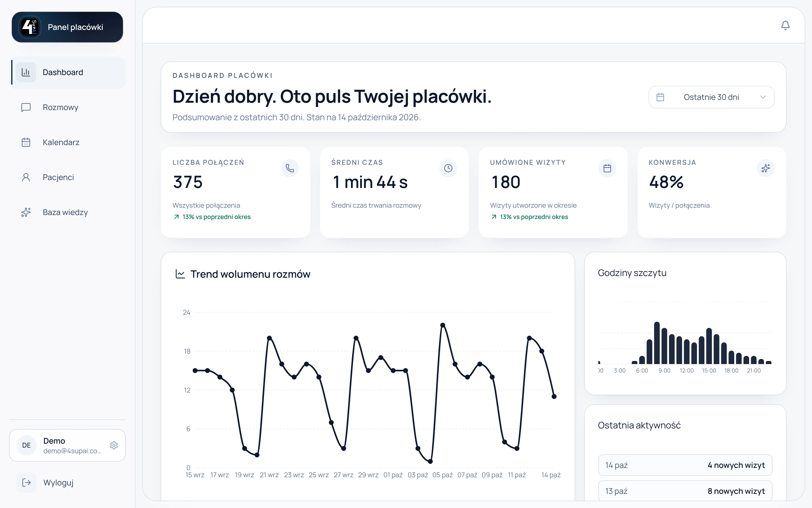Expand date range with chevron arrow
The height and width of the screenshot is (508, 812).
click(x=763, y=97)
